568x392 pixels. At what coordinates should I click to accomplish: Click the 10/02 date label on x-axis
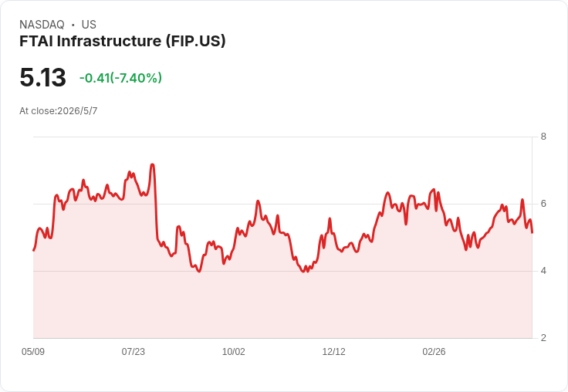(x=233, y=352)
